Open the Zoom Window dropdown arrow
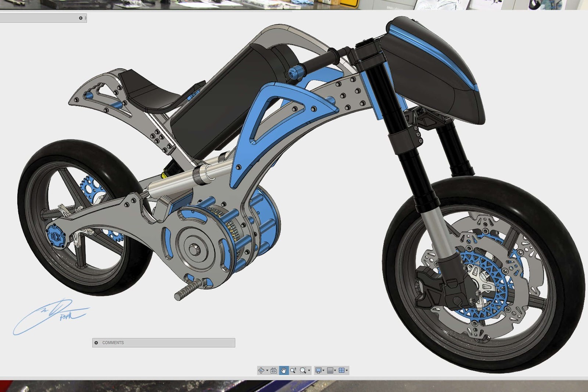This screenshot has height=392, width=588. [309, 370]
